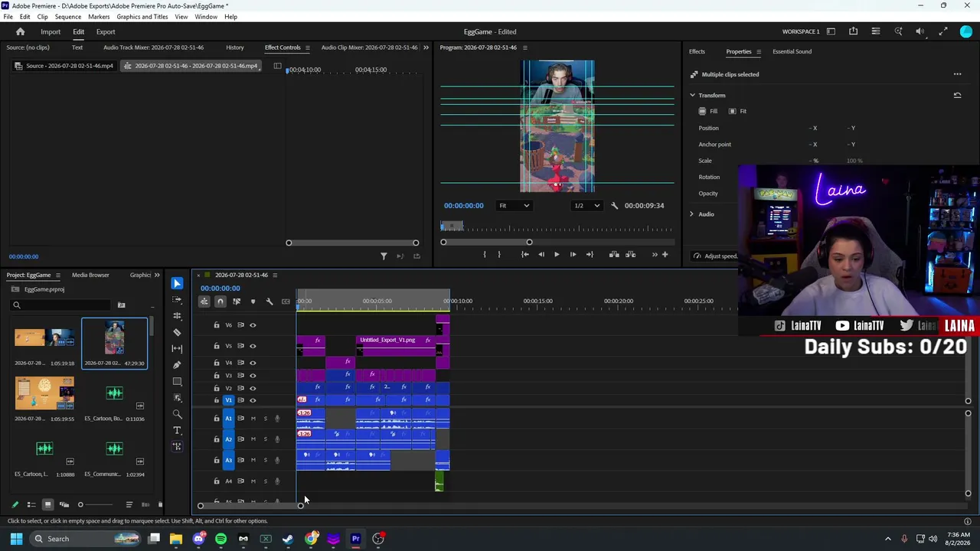The image size is (980, 551).
Task: Open Program monitor settings wrench
Action: pos(614,205)
